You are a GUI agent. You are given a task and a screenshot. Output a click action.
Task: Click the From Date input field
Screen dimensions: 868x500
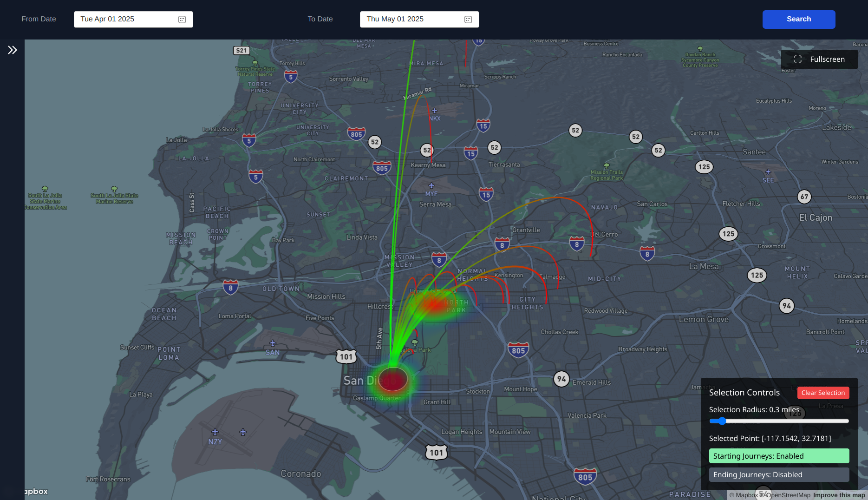tap(125, 20)
